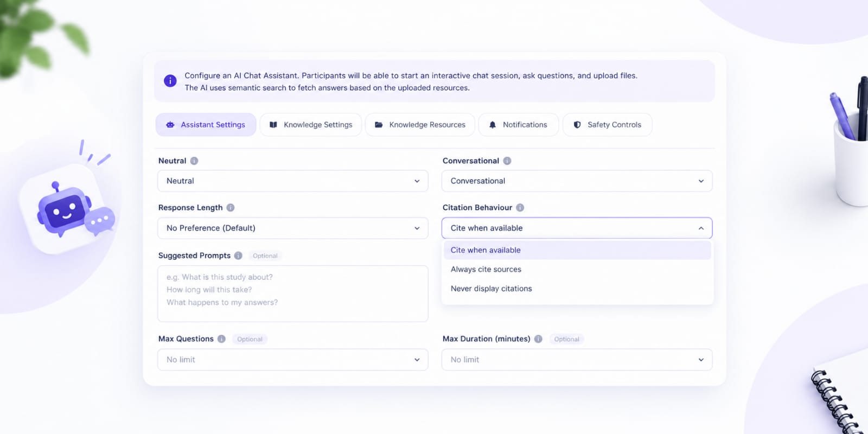This screenshot has width=868, height=434.
Task: Open the Max Questions dropdown
Action: pos(293,360)
